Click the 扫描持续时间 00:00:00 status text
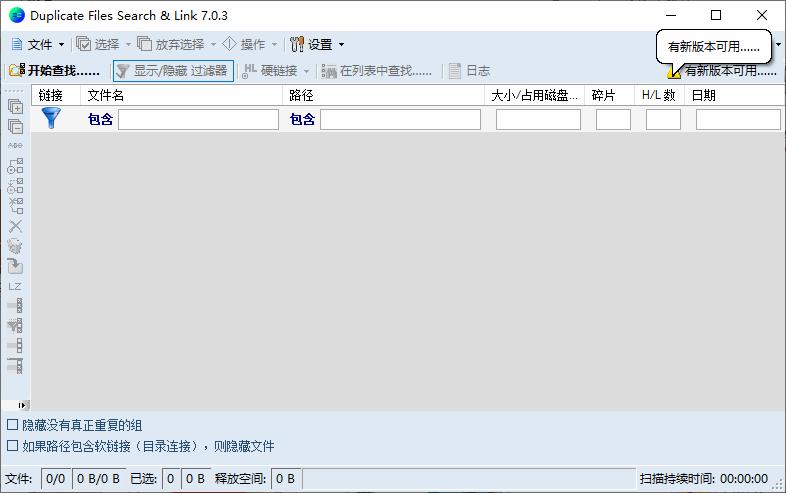Screen dimensions: 786x493 coord(704,479)
